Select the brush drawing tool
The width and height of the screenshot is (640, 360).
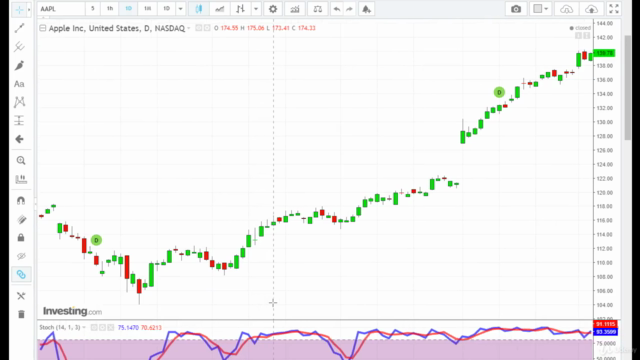19,65
